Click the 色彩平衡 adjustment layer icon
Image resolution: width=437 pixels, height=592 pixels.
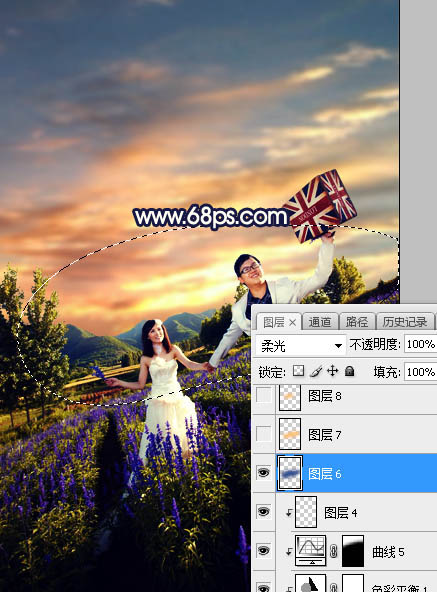(310, 583)
